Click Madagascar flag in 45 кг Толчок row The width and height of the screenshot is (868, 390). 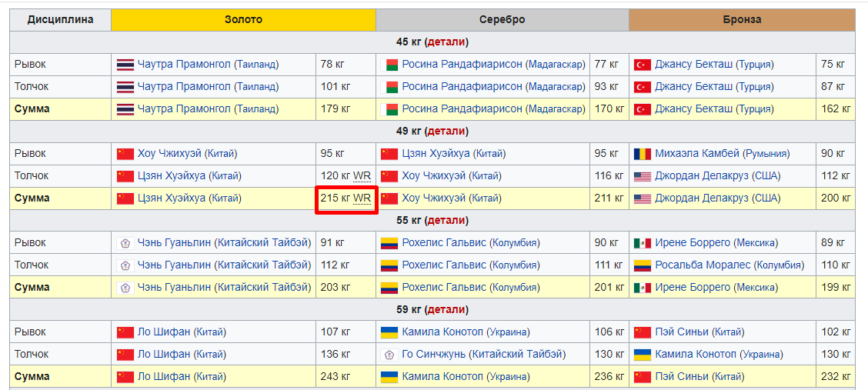tap(389, 87)
